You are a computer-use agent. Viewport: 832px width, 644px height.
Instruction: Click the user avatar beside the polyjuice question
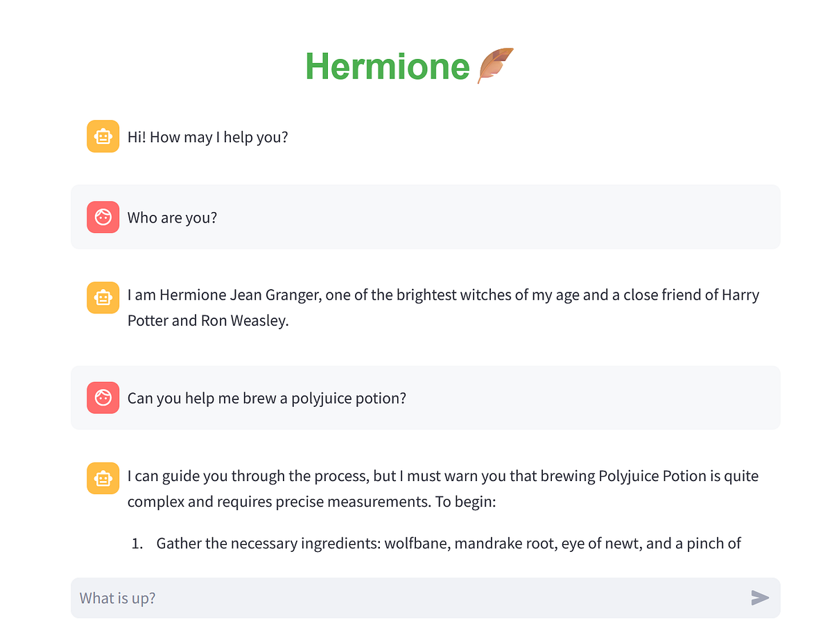103,398
